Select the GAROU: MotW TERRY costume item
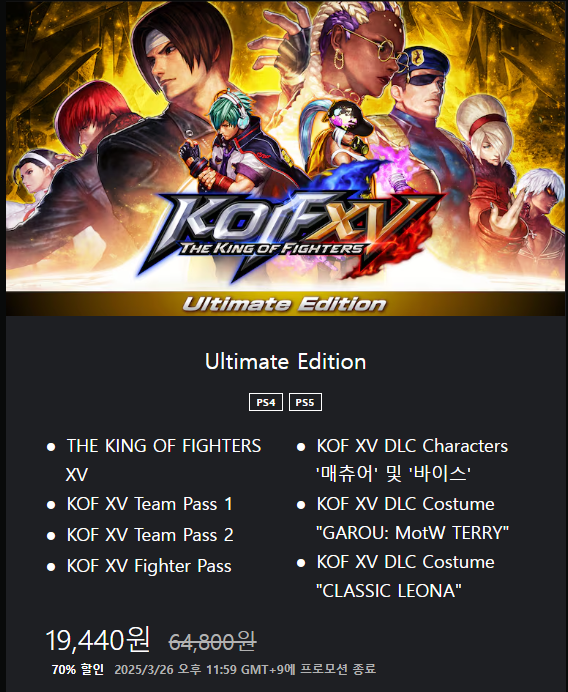The image size is (568, 692). tap(413, 518)
